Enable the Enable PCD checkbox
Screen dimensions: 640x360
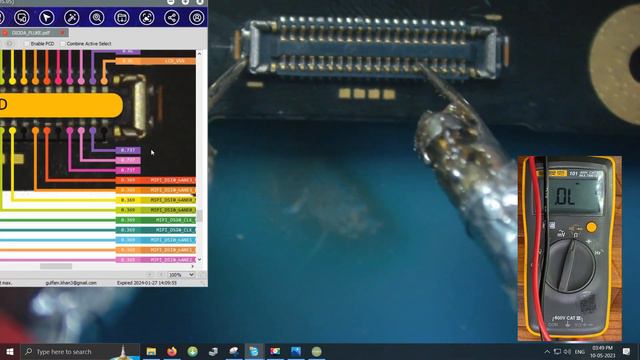(x=27, y=44)
